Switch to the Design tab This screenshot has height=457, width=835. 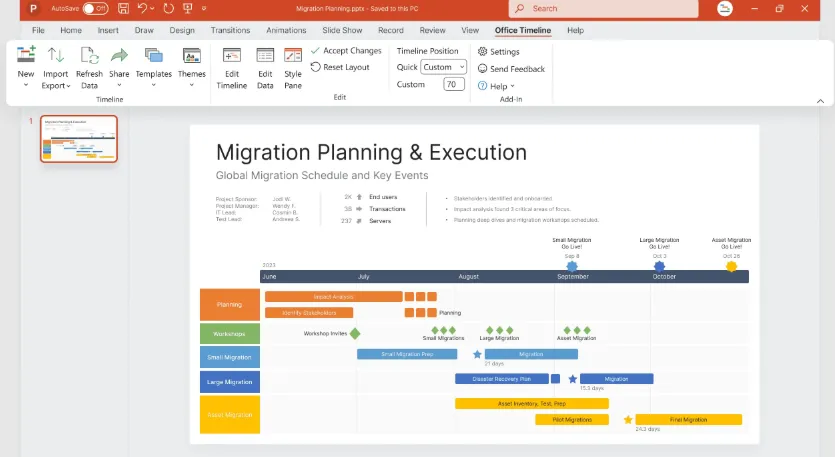pos(182,30)
